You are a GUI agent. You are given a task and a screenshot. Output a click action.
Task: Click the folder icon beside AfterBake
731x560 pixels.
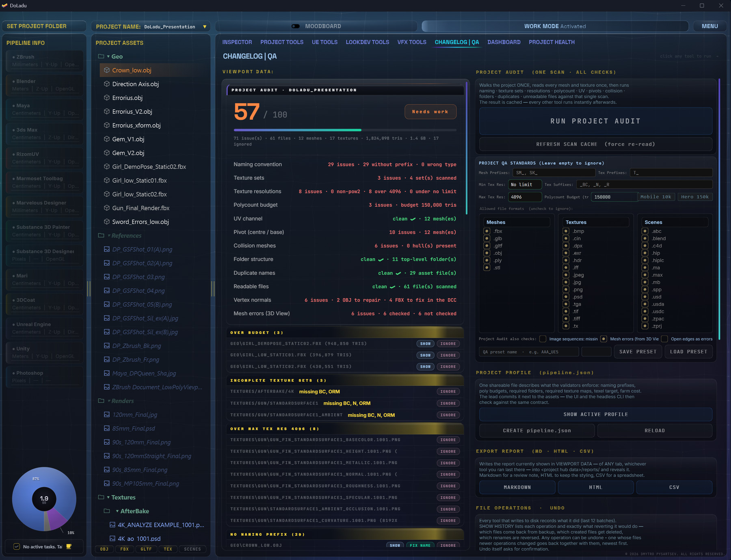[107, 511]
